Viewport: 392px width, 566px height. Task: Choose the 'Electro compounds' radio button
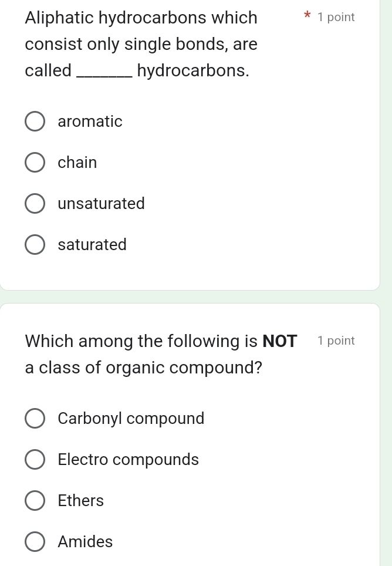35,460
